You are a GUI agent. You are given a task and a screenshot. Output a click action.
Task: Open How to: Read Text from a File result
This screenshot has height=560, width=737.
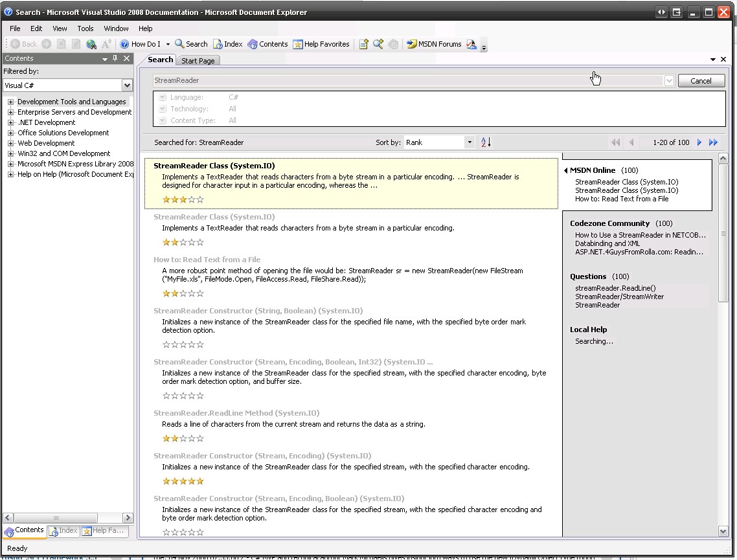coord(207,260)
